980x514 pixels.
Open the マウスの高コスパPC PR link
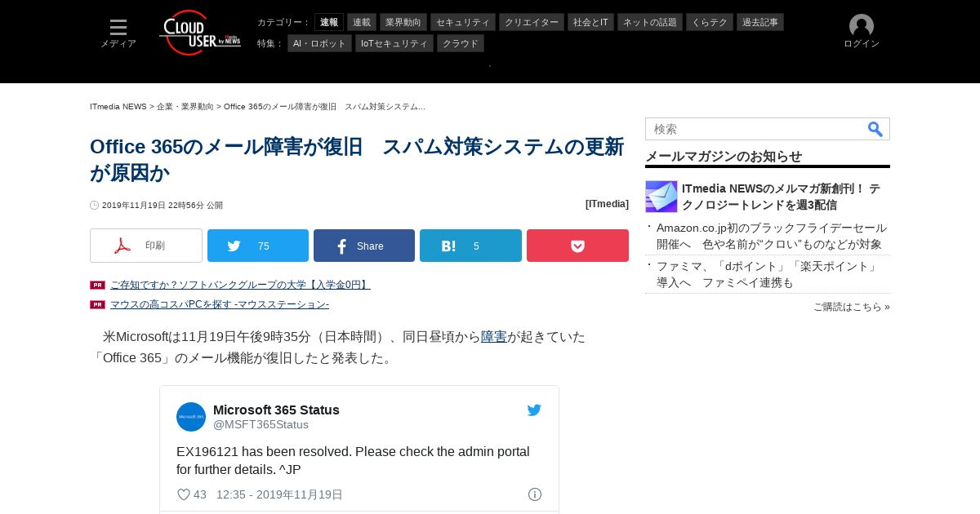pos(220,304)
